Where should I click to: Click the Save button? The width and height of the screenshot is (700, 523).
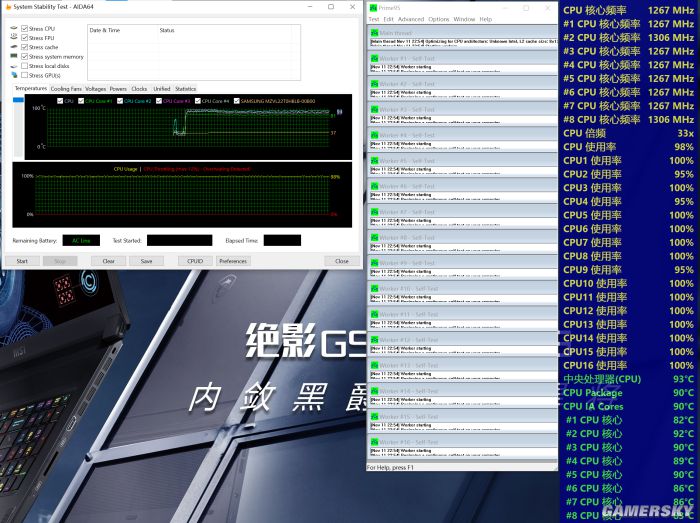146,261
